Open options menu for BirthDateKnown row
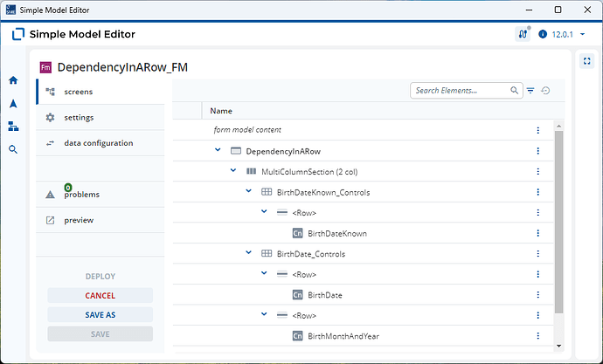The image size is (603, 364). tap(538, 233)
